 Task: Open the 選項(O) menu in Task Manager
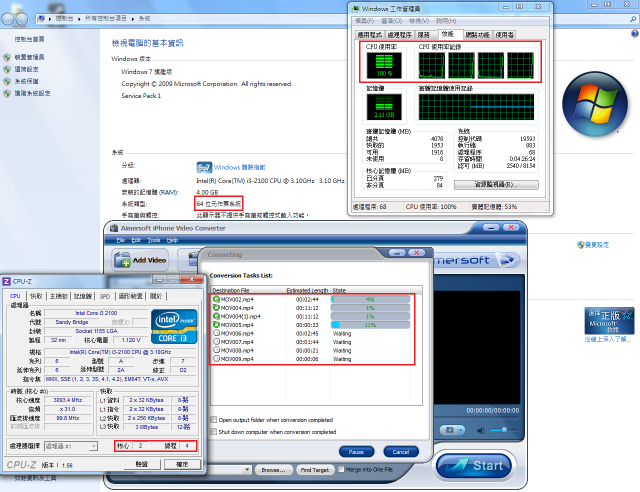[391, 21]
